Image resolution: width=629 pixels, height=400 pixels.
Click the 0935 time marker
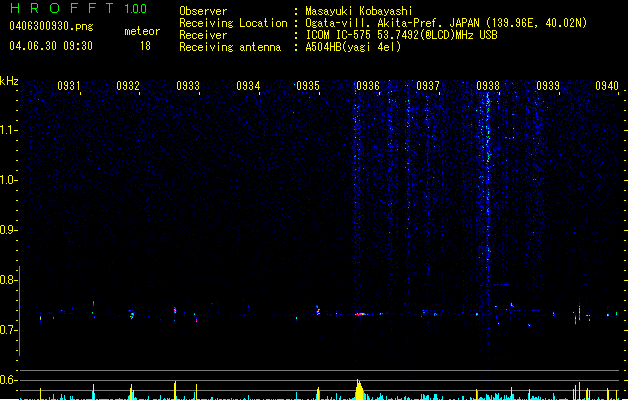(x=308, y=86)
